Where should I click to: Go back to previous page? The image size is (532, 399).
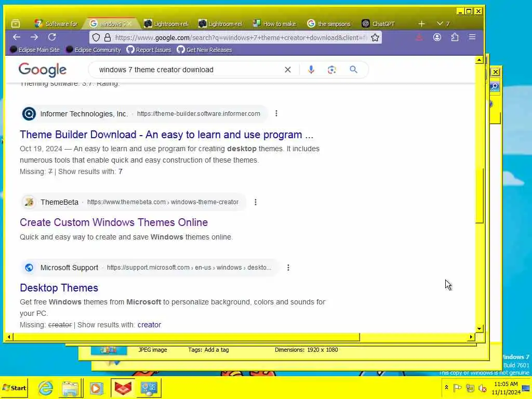coord(17,37)
